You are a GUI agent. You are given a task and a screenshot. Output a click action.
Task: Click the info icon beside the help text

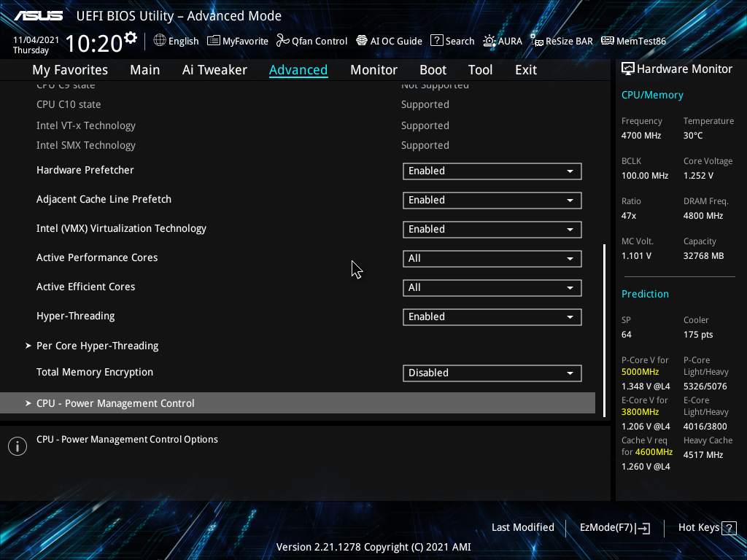[x=18, y=446]
